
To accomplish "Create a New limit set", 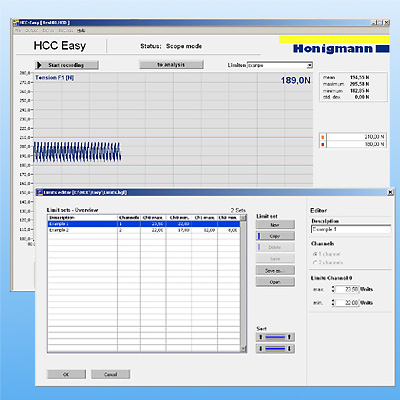I will (275, 225).
